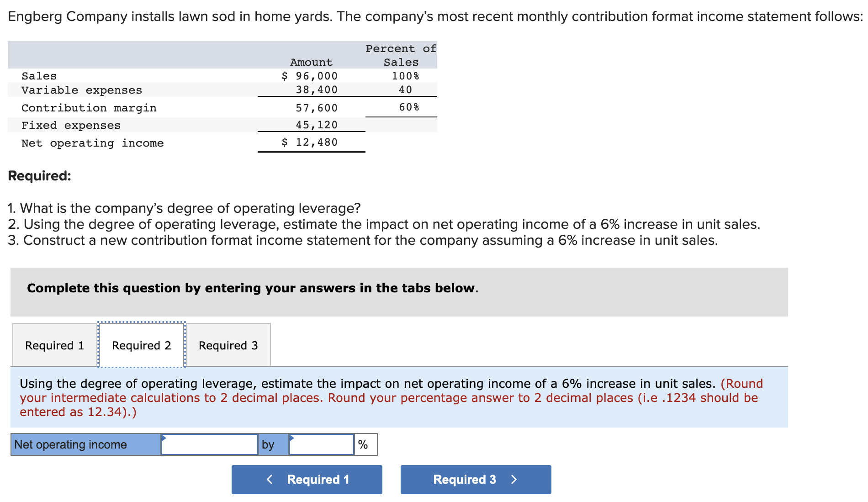The width and height of the screenshot is (868, 502).
Task: Click the percentage answer input field
Action: pos(321,444)
